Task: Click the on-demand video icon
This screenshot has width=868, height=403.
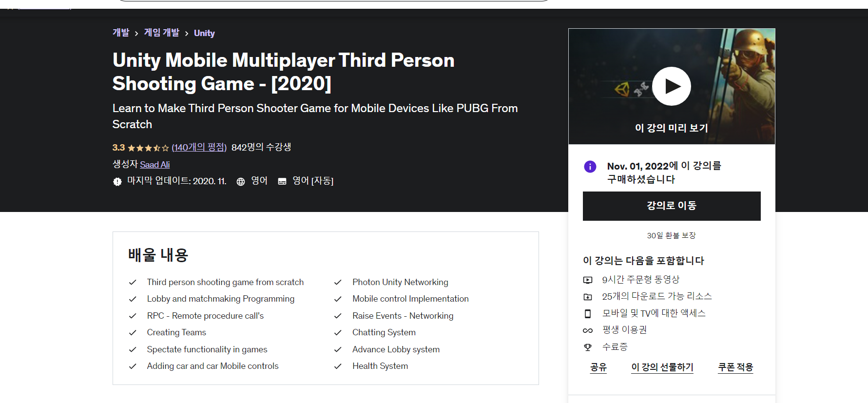Action: click(588, 280)
